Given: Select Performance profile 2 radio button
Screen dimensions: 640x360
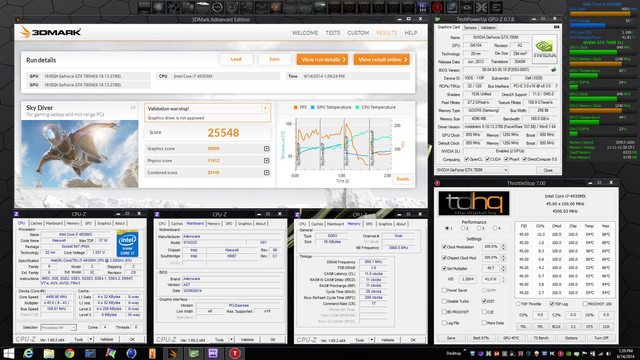Looking at the screenshot, I should (463, 228).
